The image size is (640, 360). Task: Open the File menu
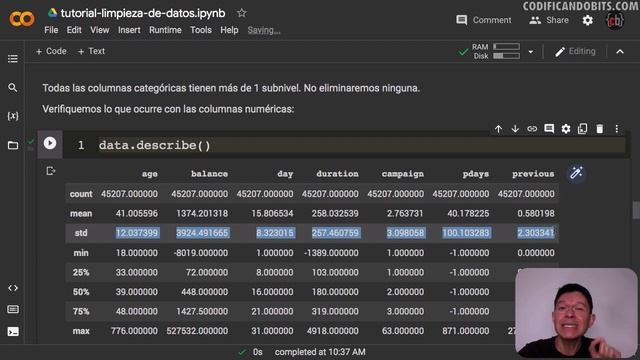pyautogui.click(x=51, y=30)
